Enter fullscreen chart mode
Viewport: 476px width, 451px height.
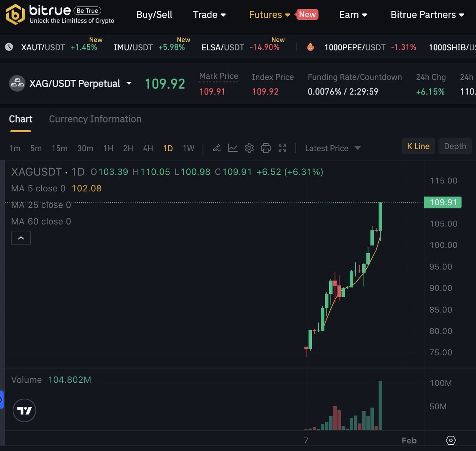(x=282, y=148)
